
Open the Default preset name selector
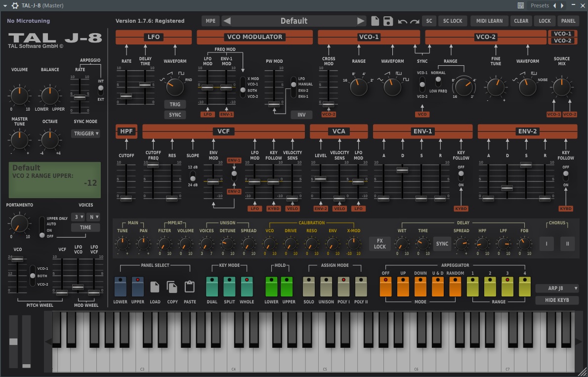294,21
